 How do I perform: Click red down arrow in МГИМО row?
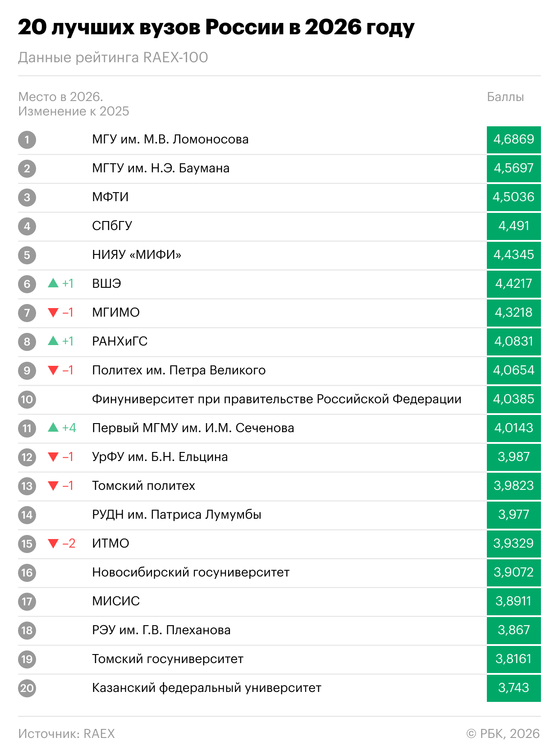[x=53, y=313]
